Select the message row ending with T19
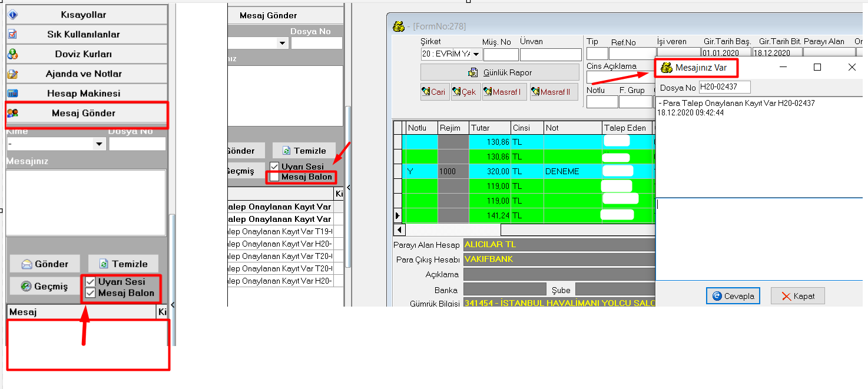 [280, 232]
